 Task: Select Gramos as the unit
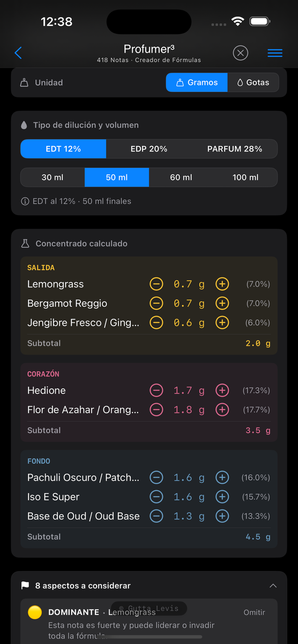[197, 83]
